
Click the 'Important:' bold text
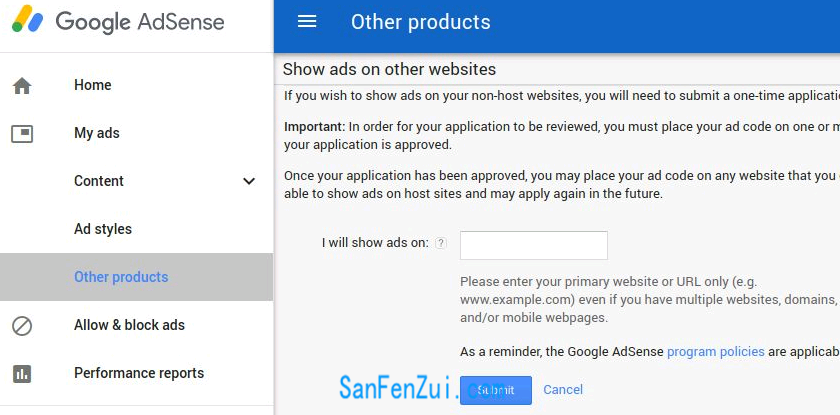click(315, 127)
